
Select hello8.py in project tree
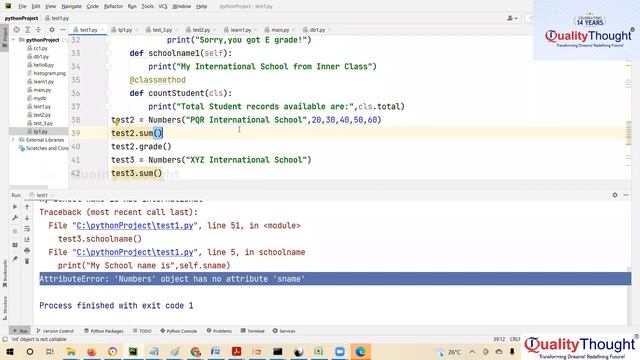pyautogui.click(x=43, y=65)
